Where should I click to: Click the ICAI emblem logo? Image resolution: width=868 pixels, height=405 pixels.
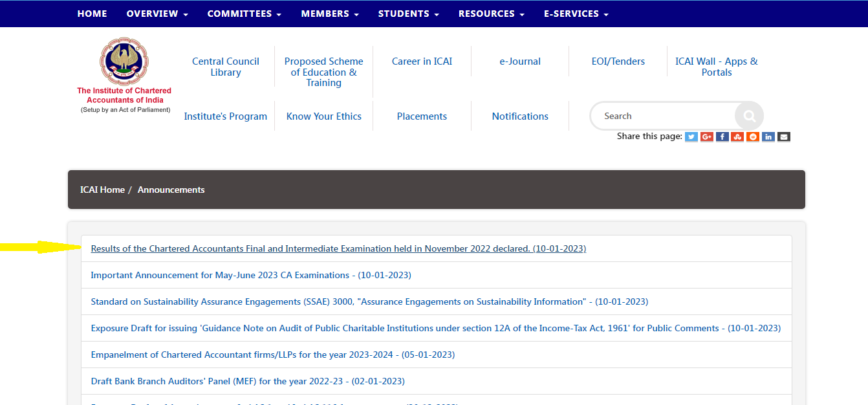click(x=124, y=61)
